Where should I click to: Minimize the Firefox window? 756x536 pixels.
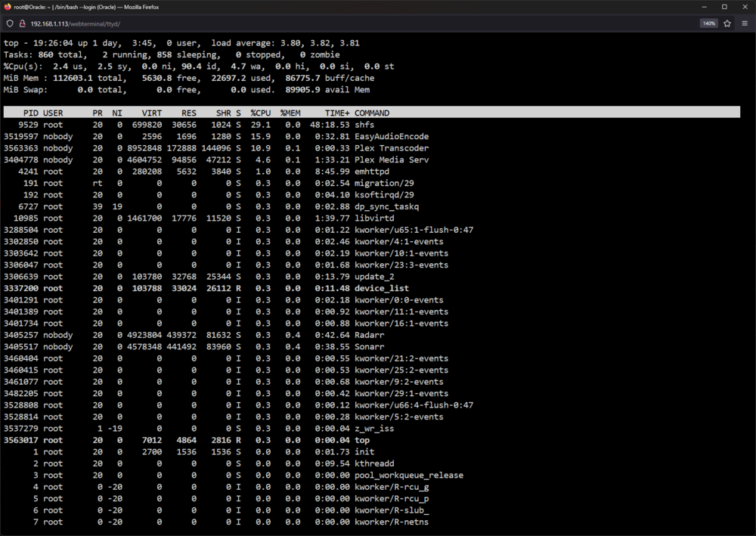(705, 7)
